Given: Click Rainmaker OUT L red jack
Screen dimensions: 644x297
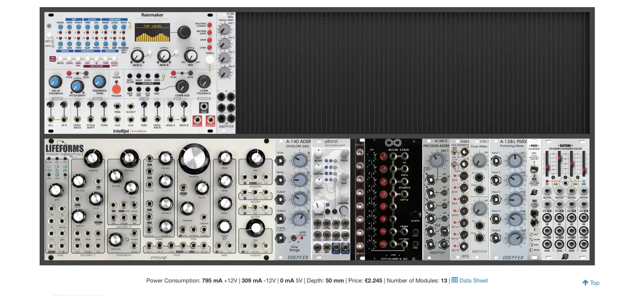Looking at the screenshot, I should [197, 120].
